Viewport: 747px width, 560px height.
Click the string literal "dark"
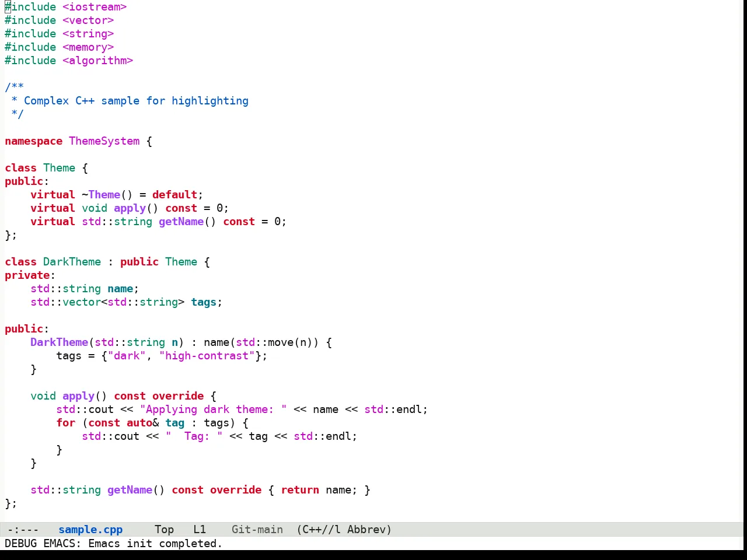(127, 356)
